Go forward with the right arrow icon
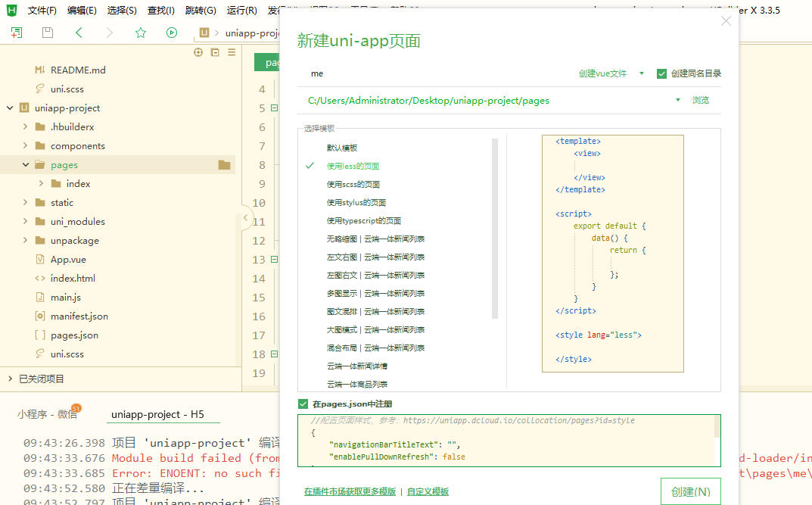 (x=109, y=33)
